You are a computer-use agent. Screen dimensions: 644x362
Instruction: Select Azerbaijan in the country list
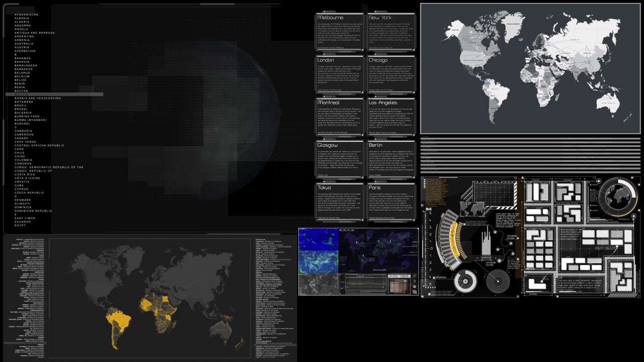(25, 51)
